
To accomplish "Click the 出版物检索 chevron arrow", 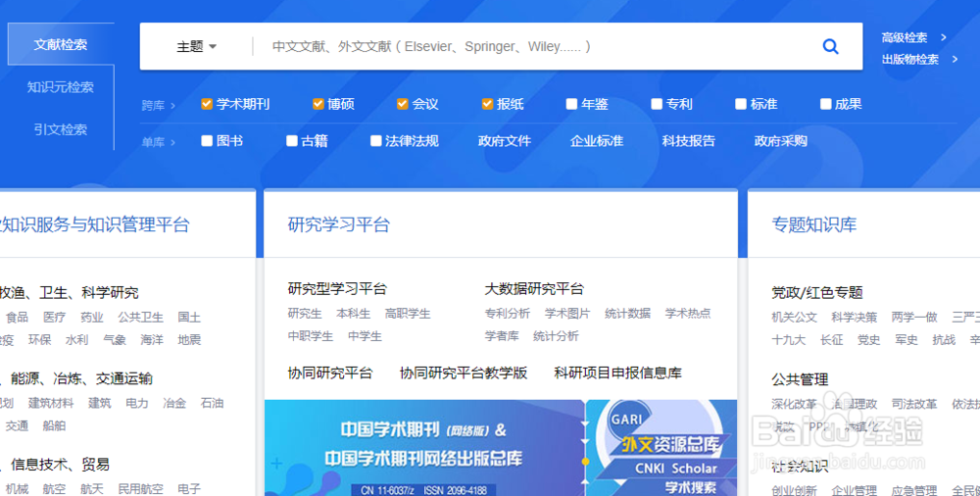I will pos(955,60).
